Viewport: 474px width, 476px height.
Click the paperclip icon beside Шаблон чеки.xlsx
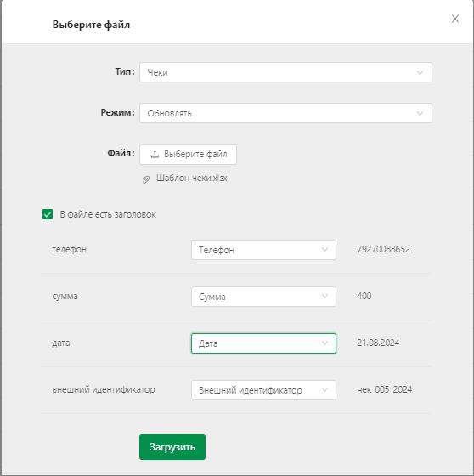(x=146, y=179)
